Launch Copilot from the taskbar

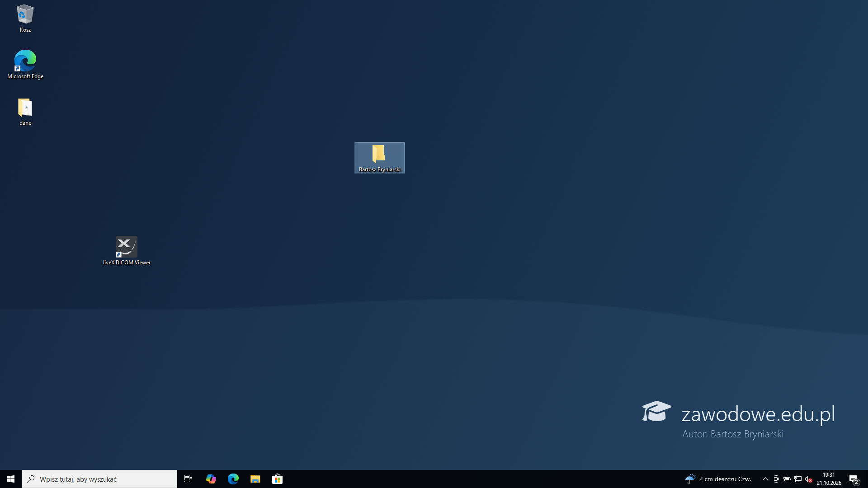coord(211,479)
